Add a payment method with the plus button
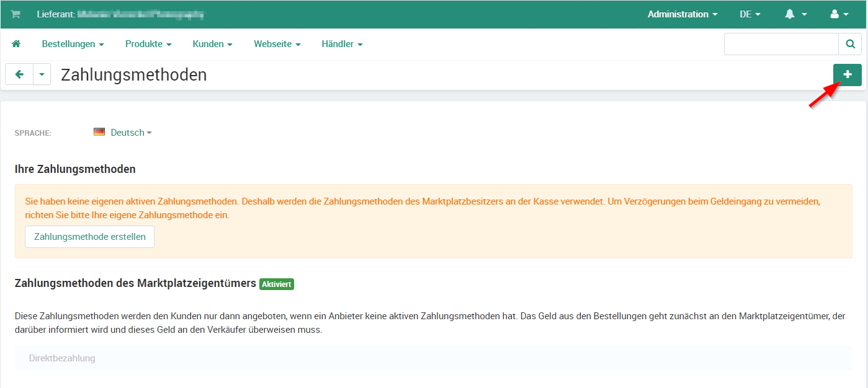Screen dimensions: 868x388 point(848,75)
